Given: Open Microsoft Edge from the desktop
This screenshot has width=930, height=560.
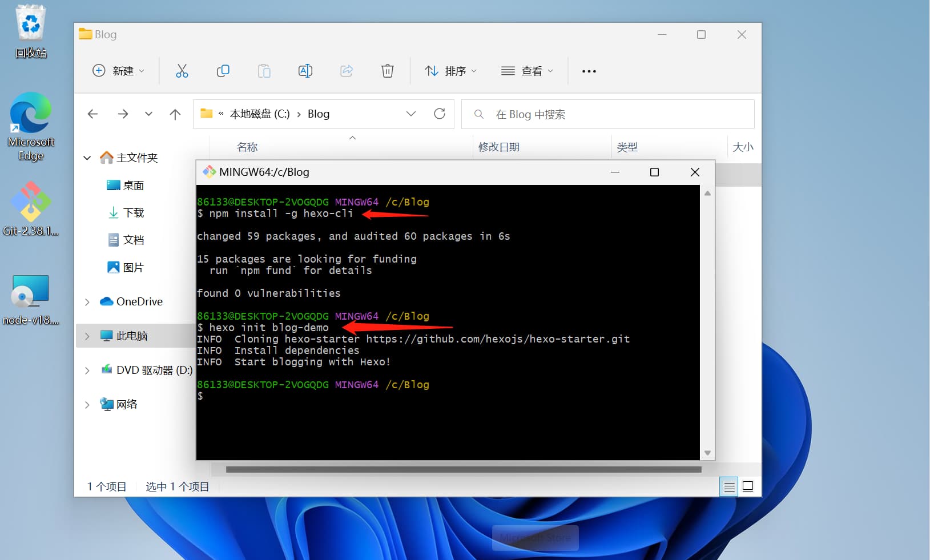Looking at the screenshot, I should 31,126.
